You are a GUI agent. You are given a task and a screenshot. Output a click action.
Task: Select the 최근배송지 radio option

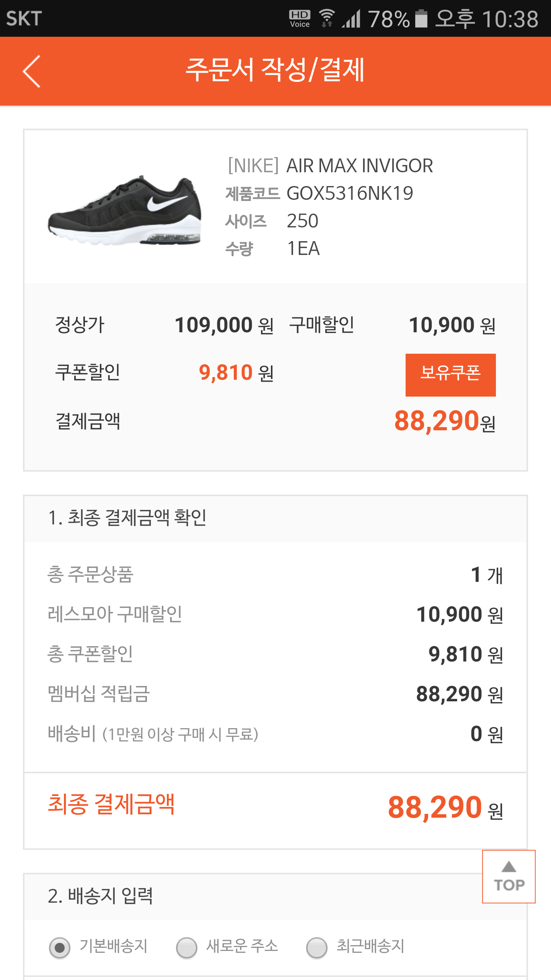pos(317,947)
